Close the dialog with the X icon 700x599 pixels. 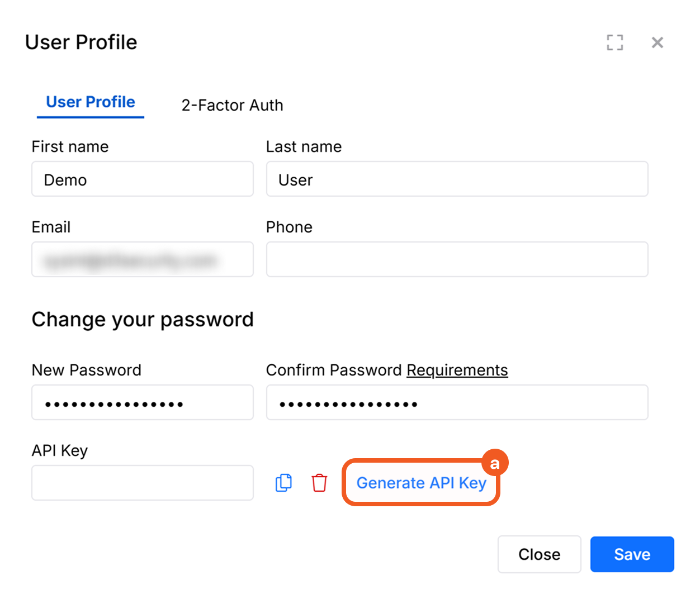click(x=658, y=42)
